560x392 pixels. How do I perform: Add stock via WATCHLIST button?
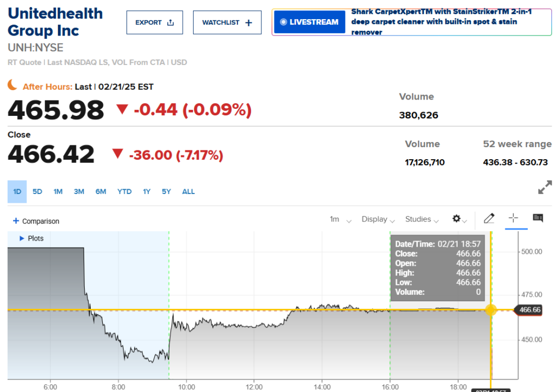pyautogui.click(x=227, y=22)
